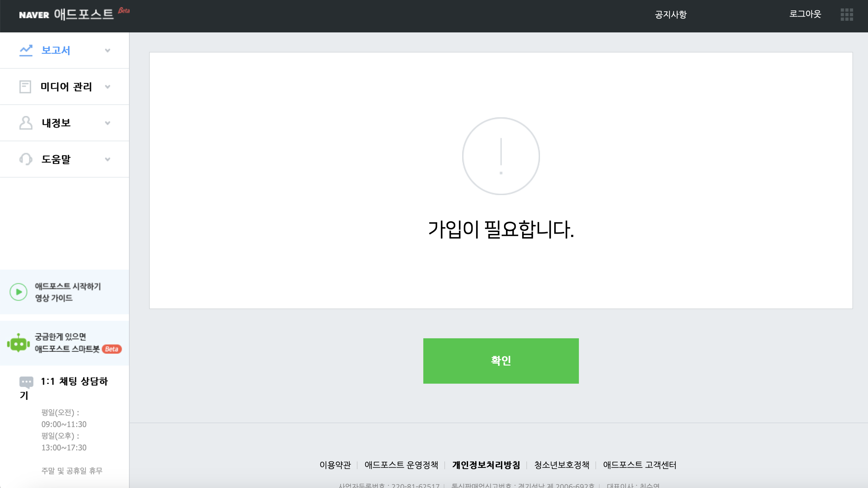Open the apps grid icon in header
The width and height of the screenshot is (868, 488).
pyautogui.click(x=846, y=15)
